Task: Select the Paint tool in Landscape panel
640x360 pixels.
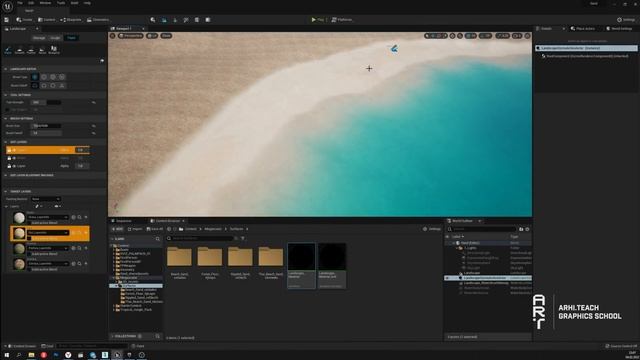Action: [8, 50]
